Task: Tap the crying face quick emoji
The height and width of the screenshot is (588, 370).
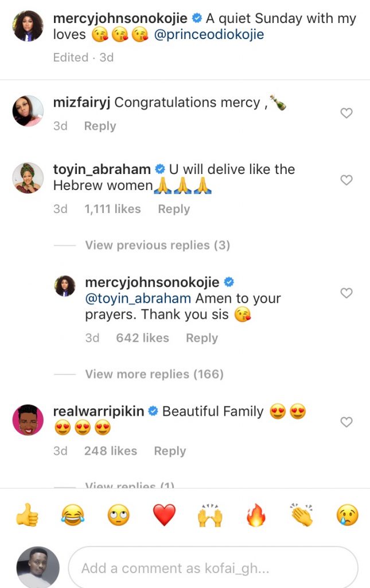Action: tap(347, 514)
